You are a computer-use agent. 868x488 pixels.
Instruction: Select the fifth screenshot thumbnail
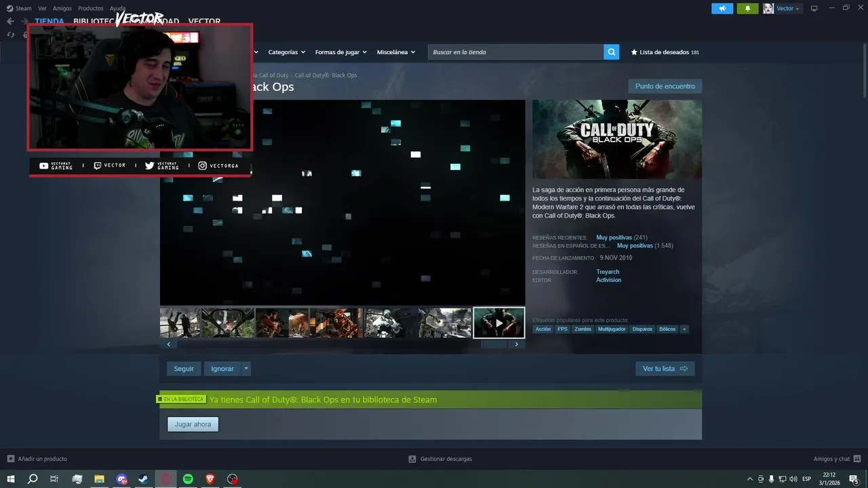point(391,323)
